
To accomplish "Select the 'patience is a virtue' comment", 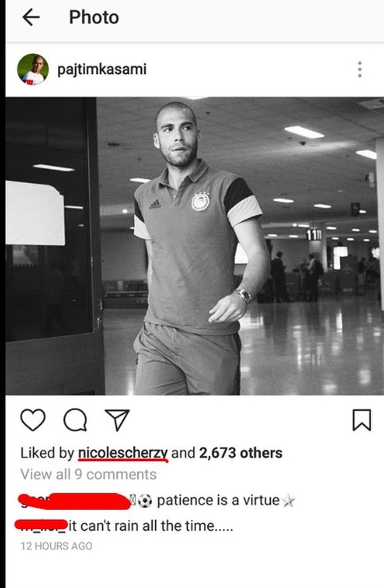I will click(x=218, y=501).
